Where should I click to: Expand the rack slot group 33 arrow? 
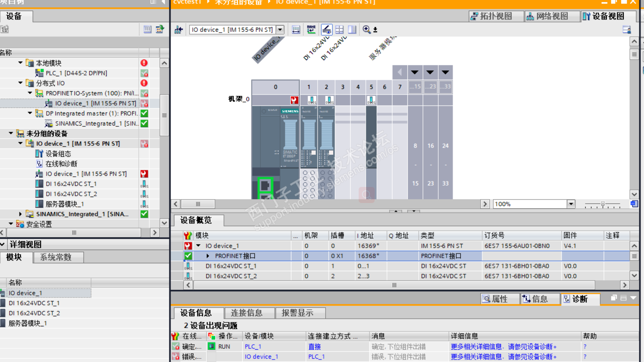pyautogui.click(x=445, y=72)
